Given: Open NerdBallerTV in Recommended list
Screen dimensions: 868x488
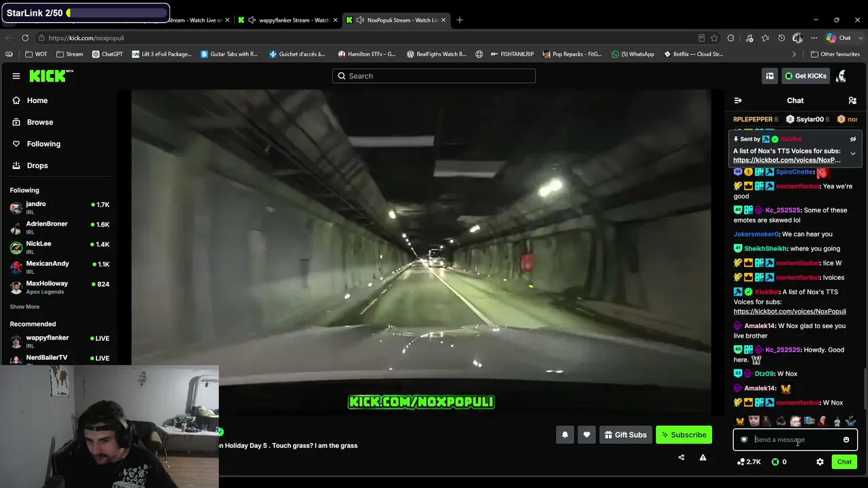Looking at the screenshot, I should [x=60, y=360].
